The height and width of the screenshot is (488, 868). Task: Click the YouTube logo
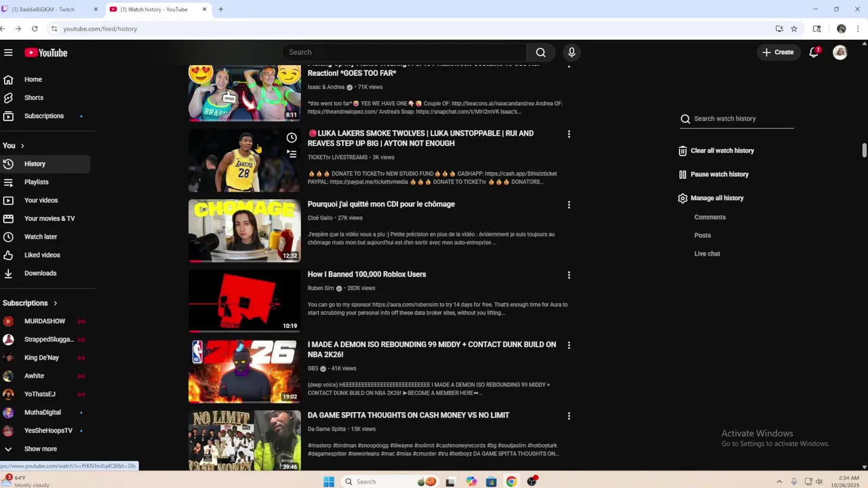[x=46, y=53]
